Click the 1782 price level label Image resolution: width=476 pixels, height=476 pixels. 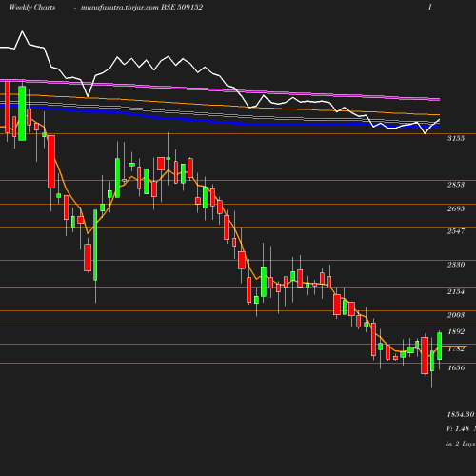click(456, 349)
